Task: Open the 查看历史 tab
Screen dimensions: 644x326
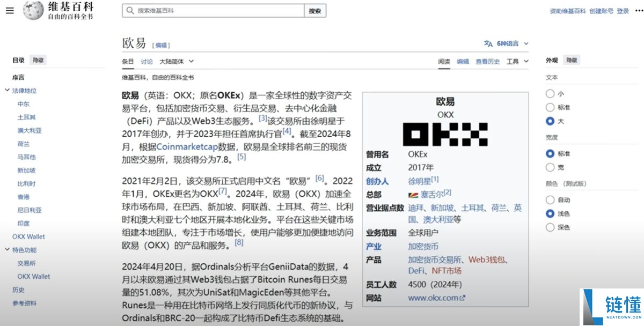Action: [x=487, y=62]
